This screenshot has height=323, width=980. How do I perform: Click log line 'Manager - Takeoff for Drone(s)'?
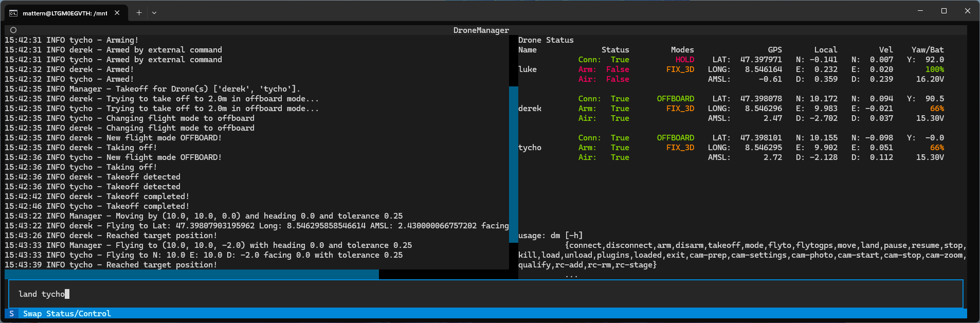tap(153, 89)
